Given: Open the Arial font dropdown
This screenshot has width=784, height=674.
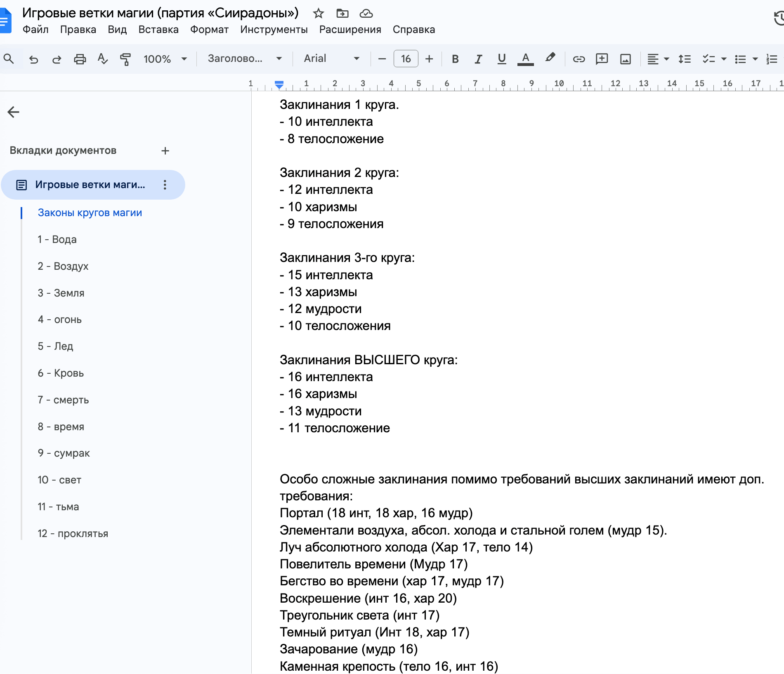Looking at the screenshot, I should click(331, 59).
